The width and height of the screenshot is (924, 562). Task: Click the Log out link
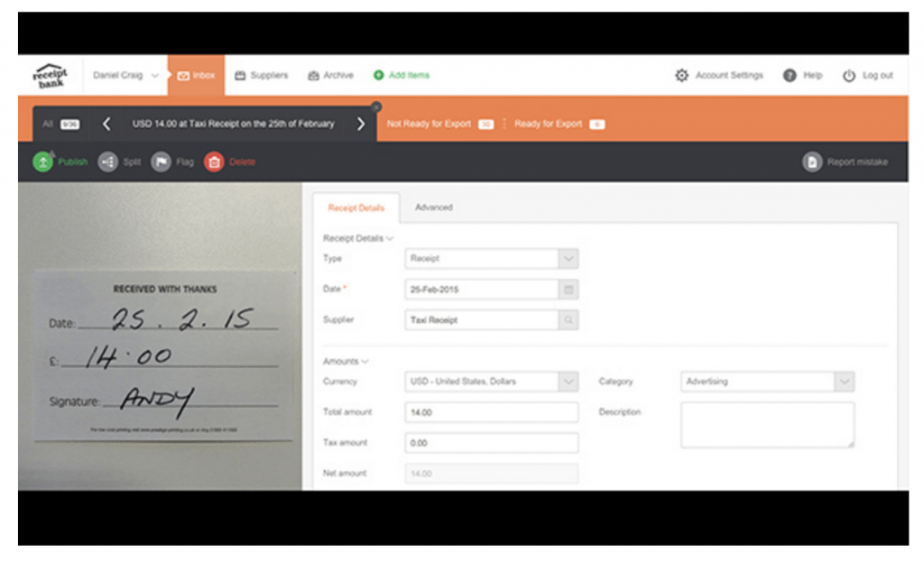click(877, 76)
